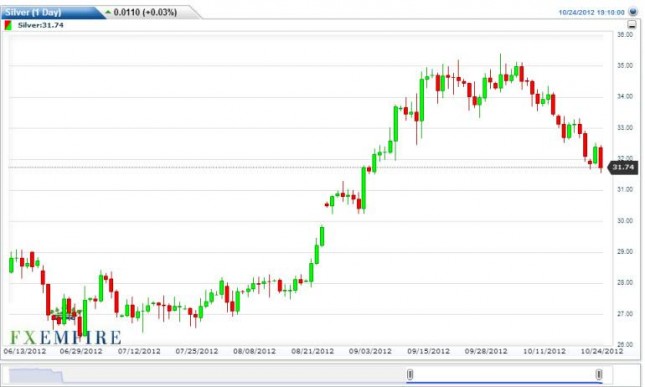Click the 34.00 price axis label

pyautogui.click(x=625, y=97)
